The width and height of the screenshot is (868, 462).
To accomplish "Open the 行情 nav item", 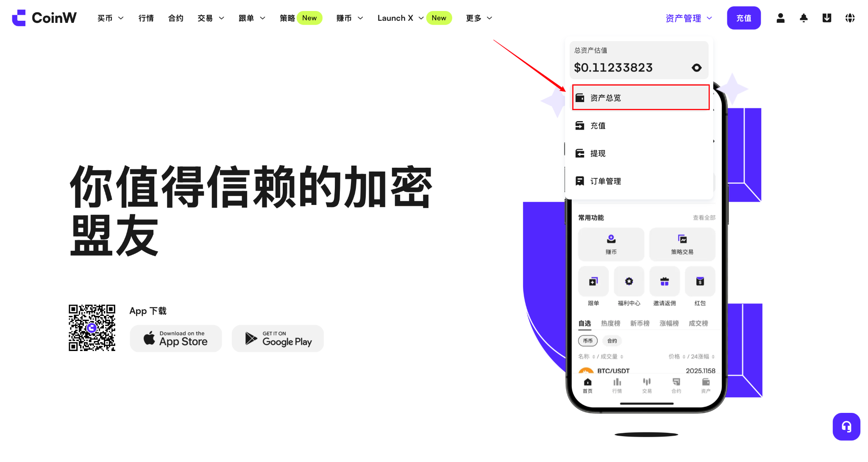I will pyautogui.click(x=146, y=18).
